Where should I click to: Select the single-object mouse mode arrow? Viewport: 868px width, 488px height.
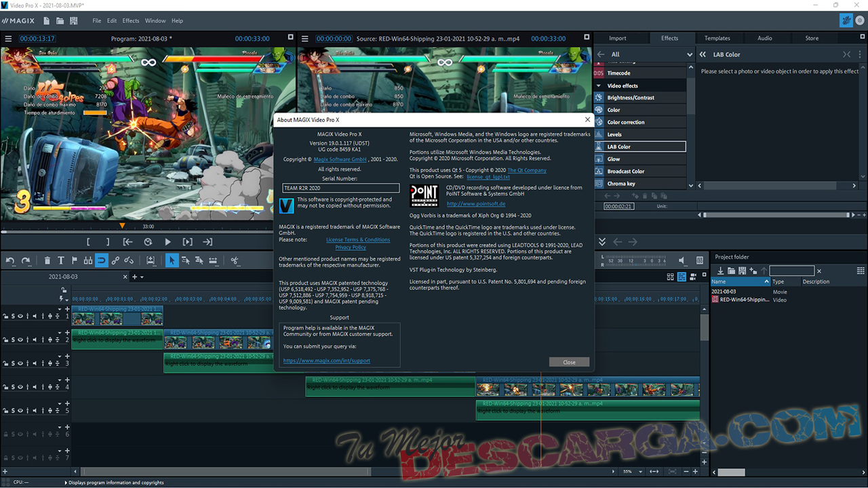tap(172, 260)
